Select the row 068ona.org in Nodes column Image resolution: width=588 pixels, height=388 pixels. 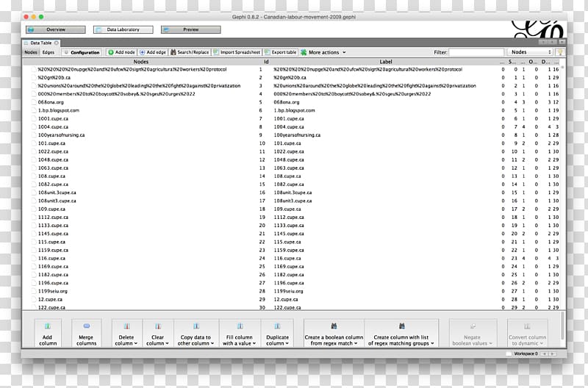coord(51,102)
